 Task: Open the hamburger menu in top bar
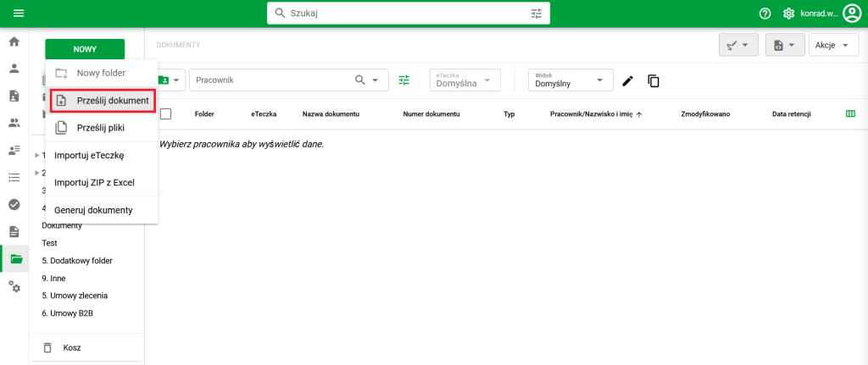pos(19,14)
